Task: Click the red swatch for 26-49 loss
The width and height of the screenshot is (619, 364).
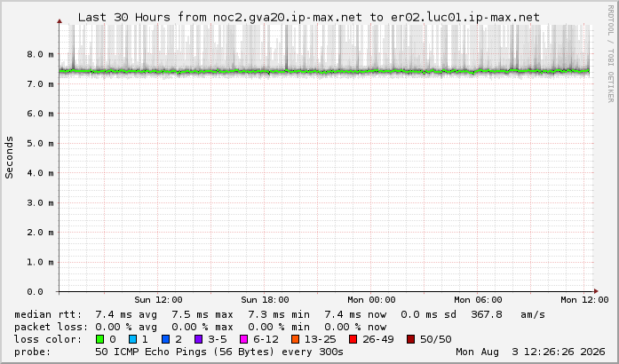Action: [x=353, y=339]
